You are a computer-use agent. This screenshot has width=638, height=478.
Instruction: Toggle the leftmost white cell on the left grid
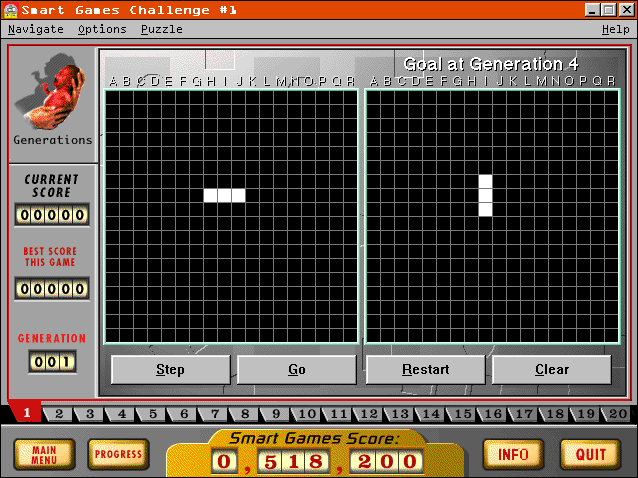(x=210, y=195)
